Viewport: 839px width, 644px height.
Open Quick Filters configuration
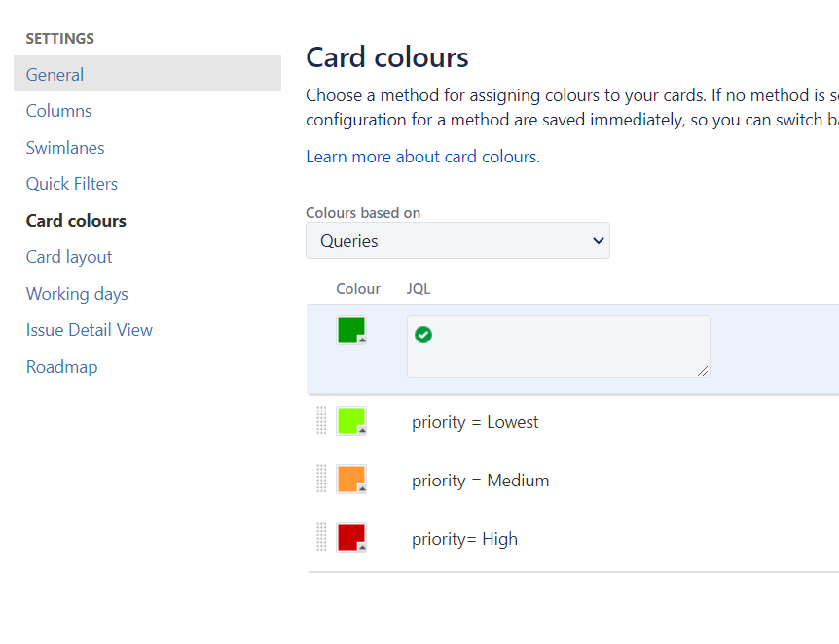pos(71,183)
